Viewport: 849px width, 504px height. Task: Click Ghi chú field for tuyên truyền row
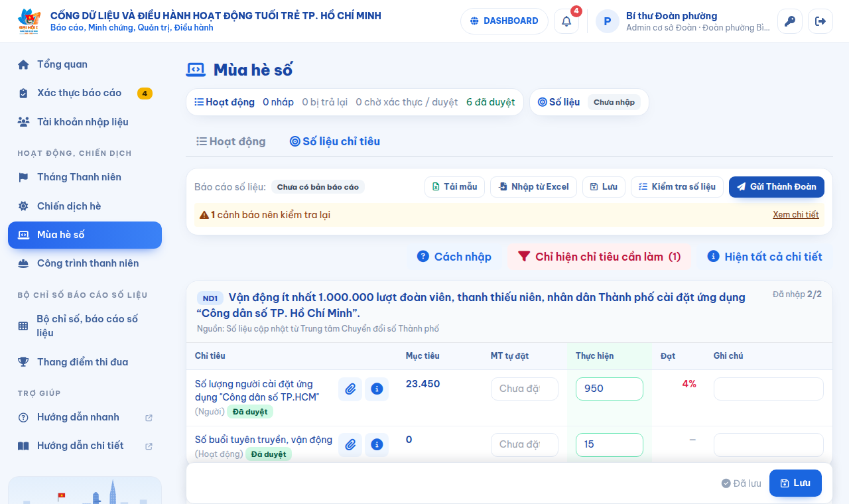769,444
